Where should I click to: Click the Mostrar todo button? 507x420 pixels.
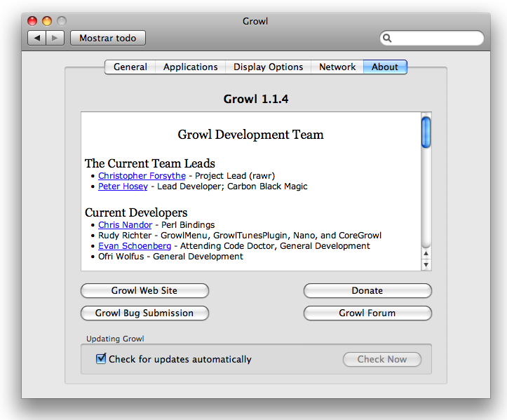click(x=108, y=38)
